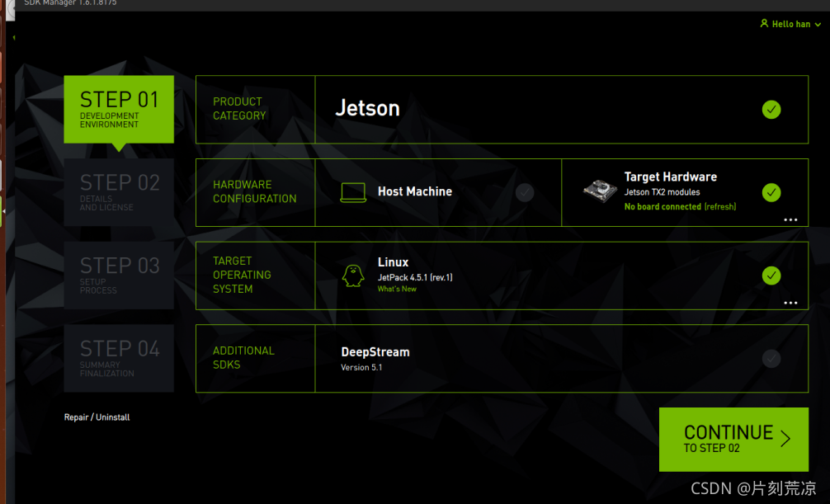Select the STEP 01 Development Environment tab

coord(119,109)
